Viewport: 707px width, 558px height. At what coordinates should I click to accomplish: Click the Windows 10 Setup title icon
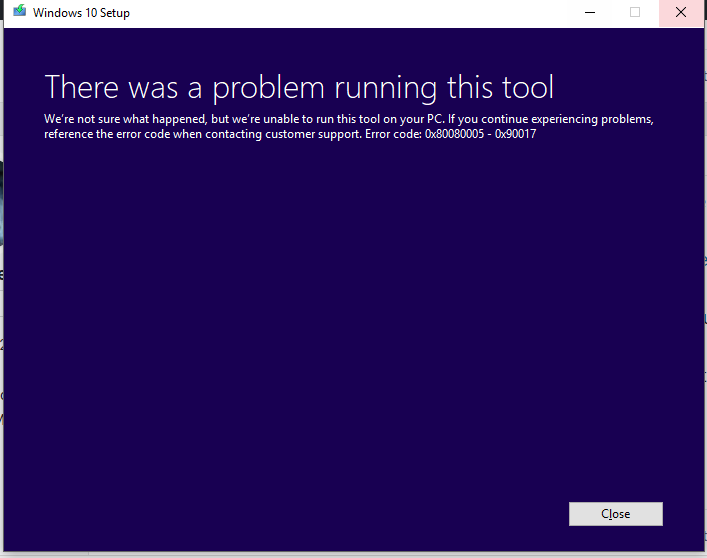coord(19,11)
